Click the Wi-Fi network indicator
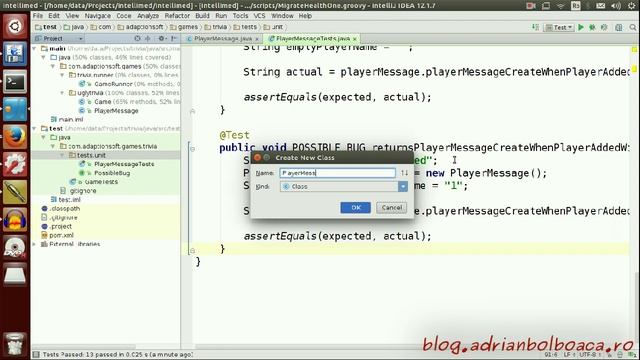The image size is (640, 360). tap(560, 5)
